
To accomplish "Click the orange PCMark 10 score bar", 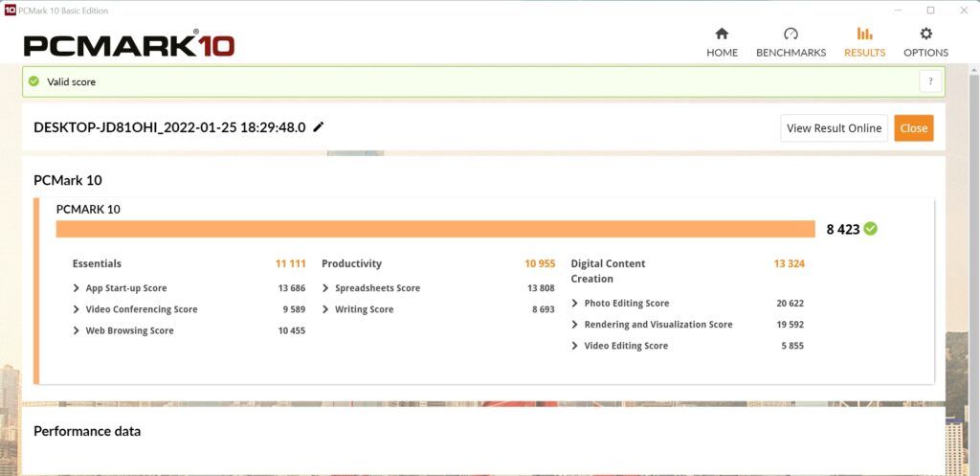I will (435, 229).
